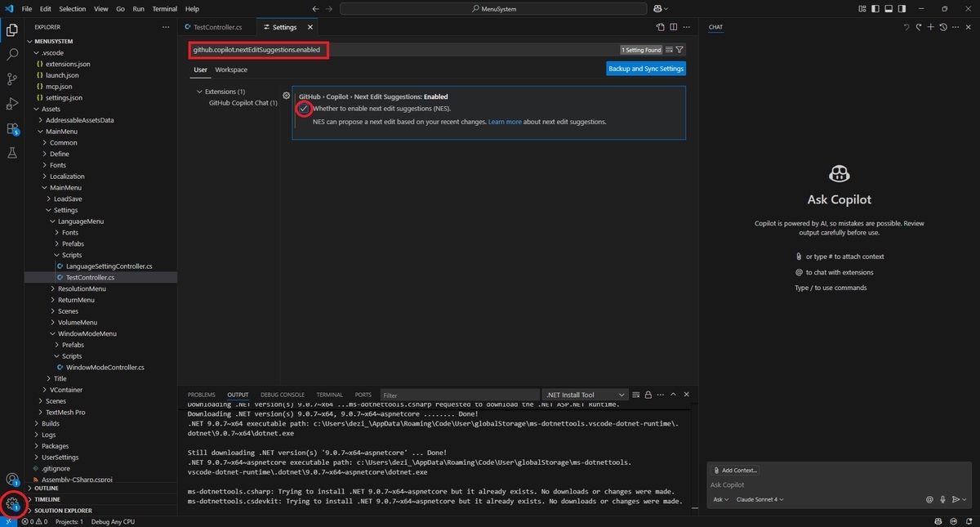
Task: Insert @ extension mention in chat
Action: click(929, 499)
